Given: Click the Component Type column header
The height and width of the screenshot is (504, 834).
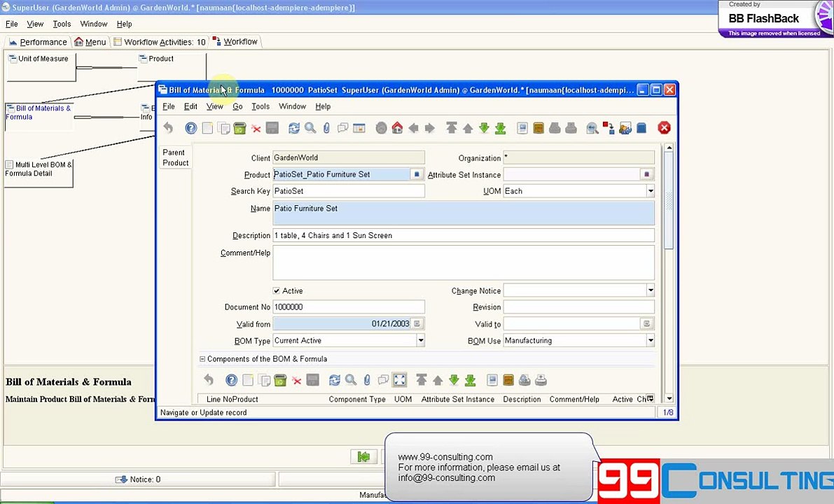Looking at the screenshot, I should tap(357, 399).
